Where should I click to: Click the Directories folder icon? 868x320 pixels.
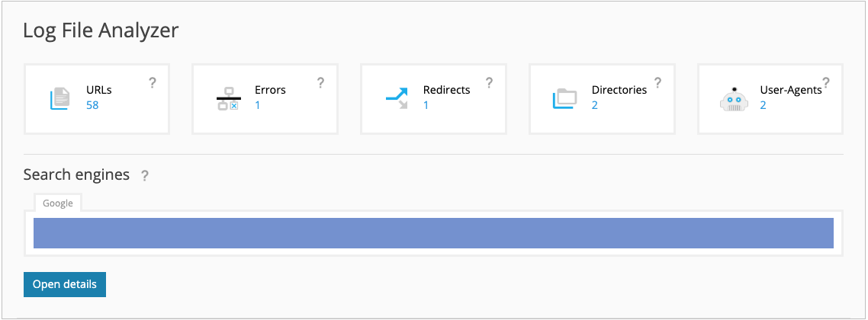tap(564, 98)
